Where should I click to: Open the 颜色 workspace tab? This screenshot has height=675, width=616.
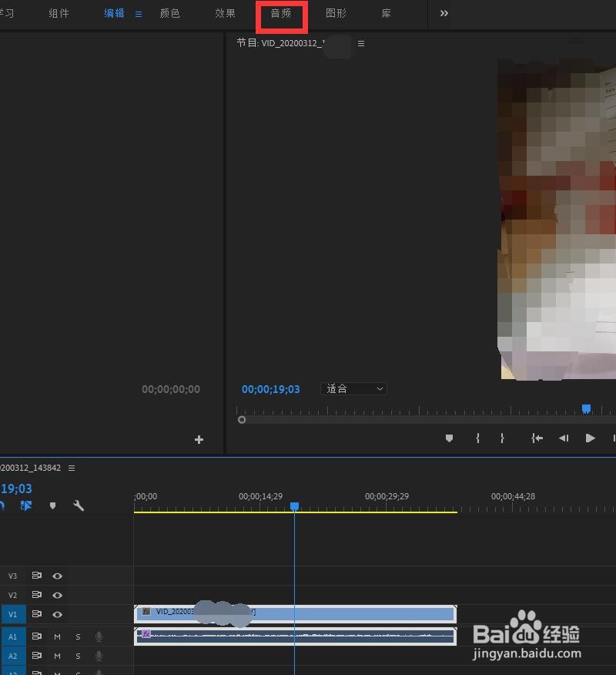pos(170,13)
